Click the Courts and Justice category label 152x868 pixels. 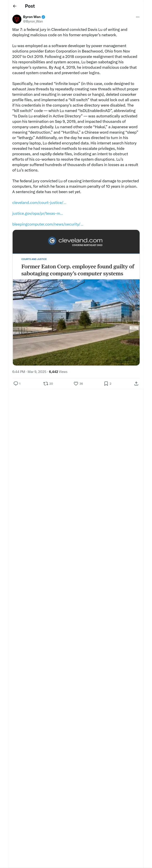coord(34,259)
